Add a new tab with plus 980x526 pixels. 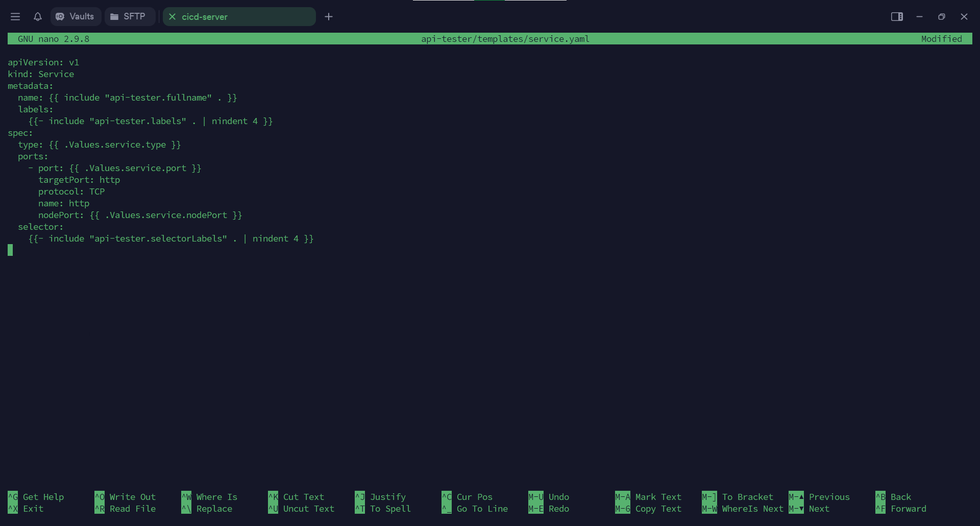329,17
